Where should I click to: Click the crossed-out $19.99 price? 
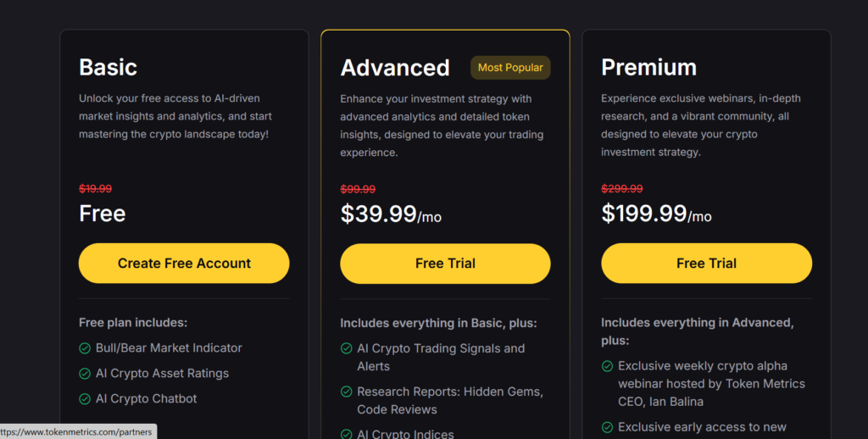pyautogui.click(x=96, y=189)
